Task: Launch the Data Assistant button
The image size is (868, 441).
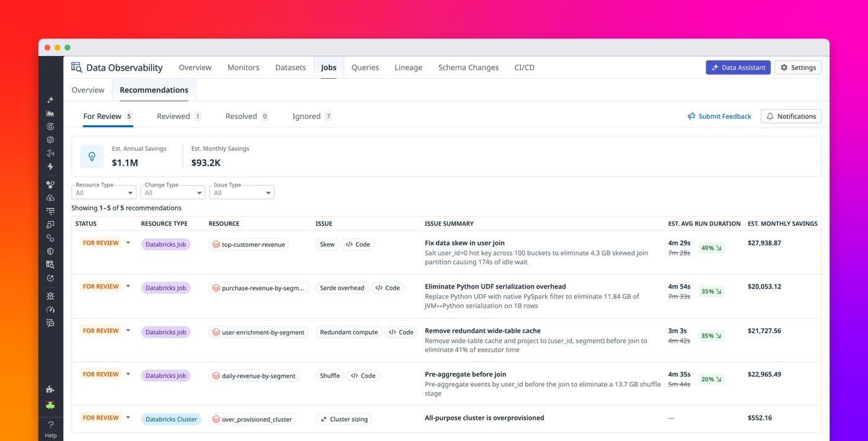Action: (x=738, y=68)
